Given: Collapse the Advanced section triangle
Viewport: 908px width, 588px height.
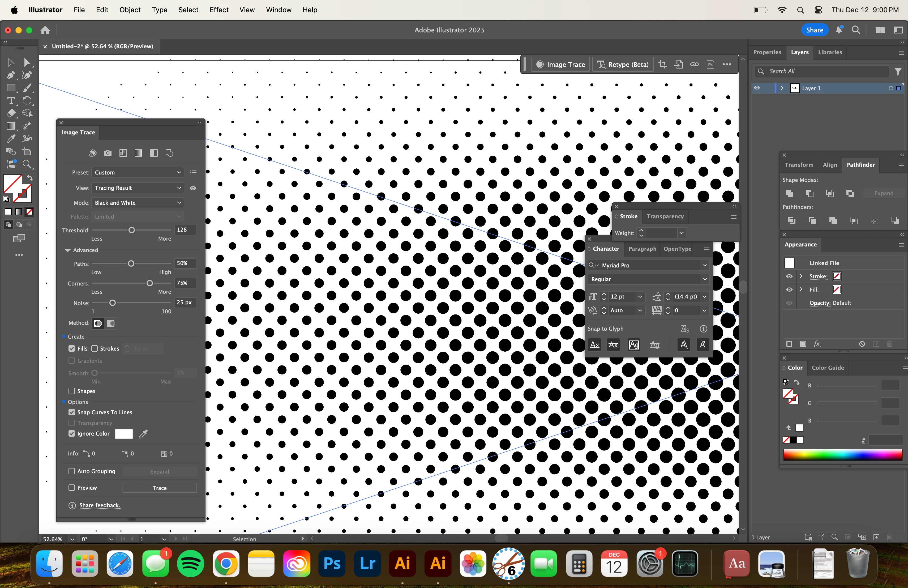Looking at the screenshot, I should point(67,250).
